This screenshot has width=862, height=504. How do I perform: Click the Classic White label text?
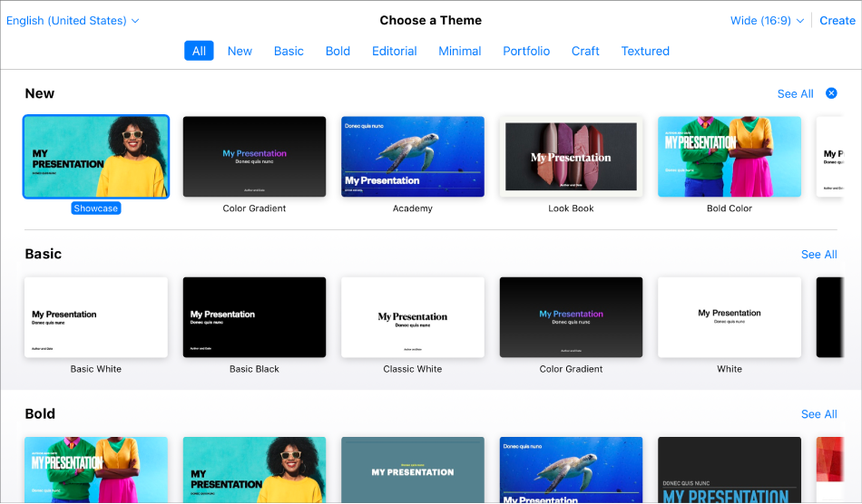[x=413, y=369]
